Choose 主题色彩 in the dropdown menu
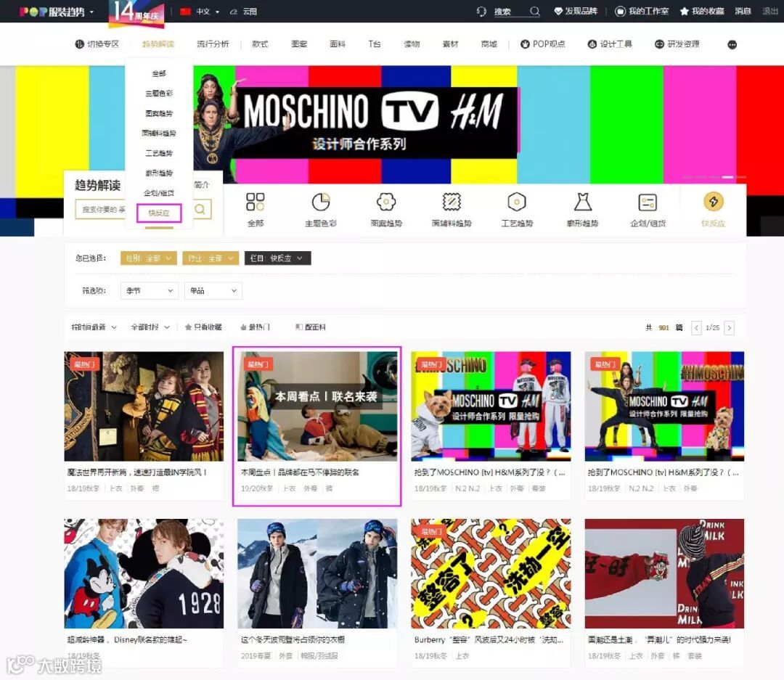 [159, 94]
